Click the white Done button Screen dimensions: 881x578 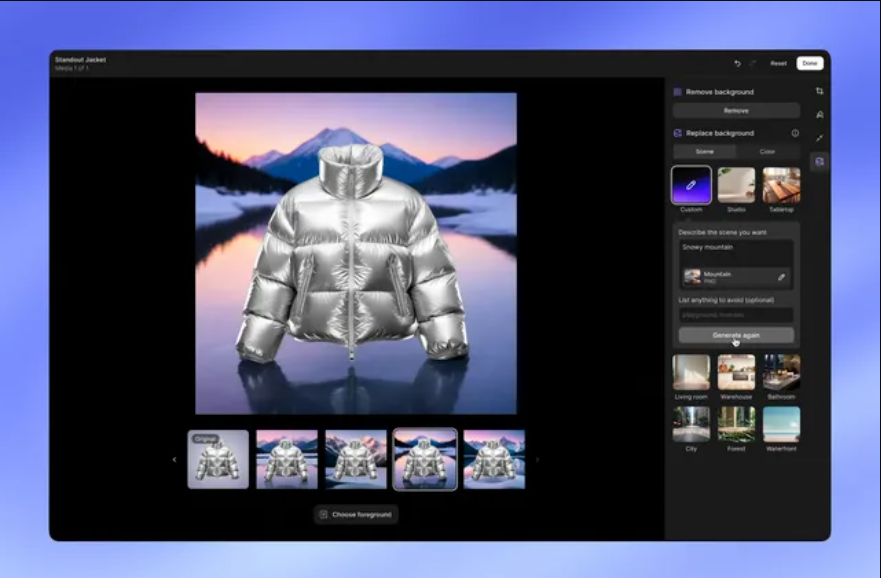(810, 63)
